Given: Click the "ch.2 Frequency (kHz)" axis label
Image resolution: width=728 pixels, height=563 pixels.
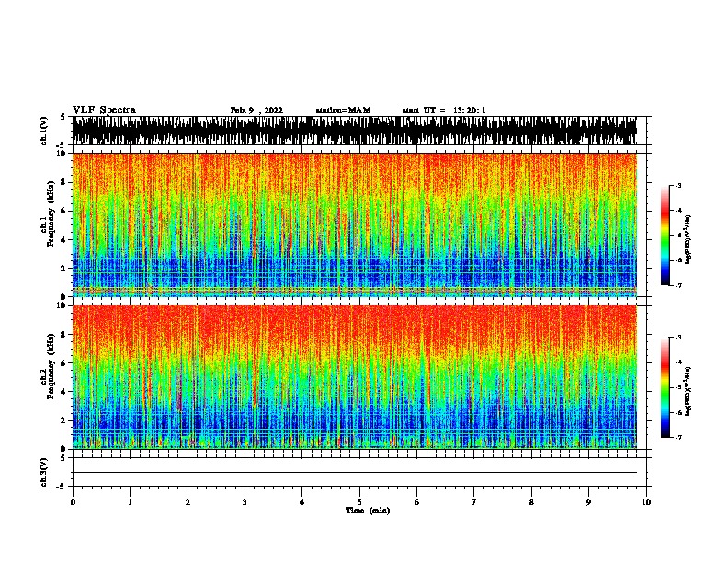Looking at the screenshot, I should tap(47, 366).
